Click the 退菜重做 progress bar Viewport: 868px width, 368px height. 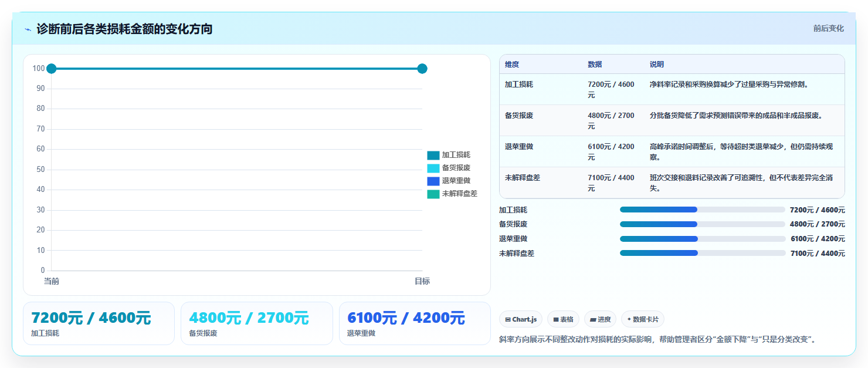[702, 239]
